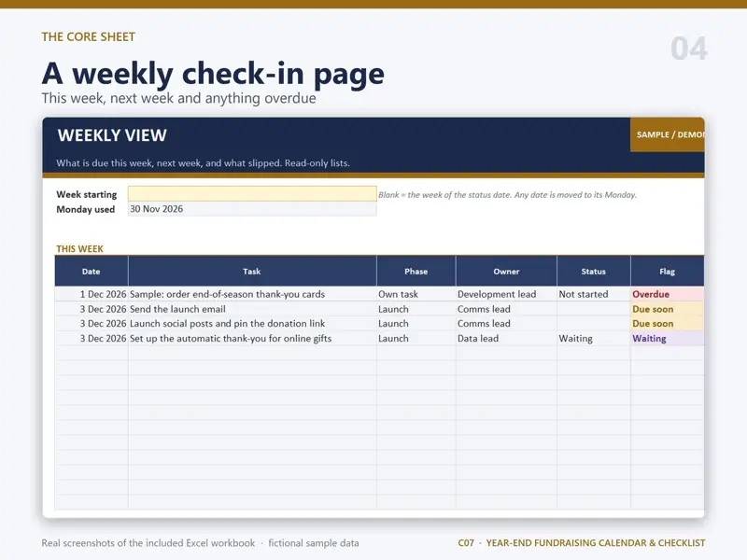This screenshot has width=747, height=560.
Task: Select 'Launch' phase in launch email row
Action: tap(416, 309)
